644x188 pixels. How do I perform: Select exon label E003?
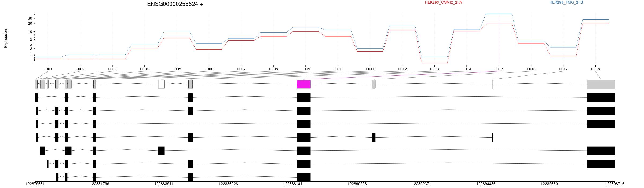112,69
